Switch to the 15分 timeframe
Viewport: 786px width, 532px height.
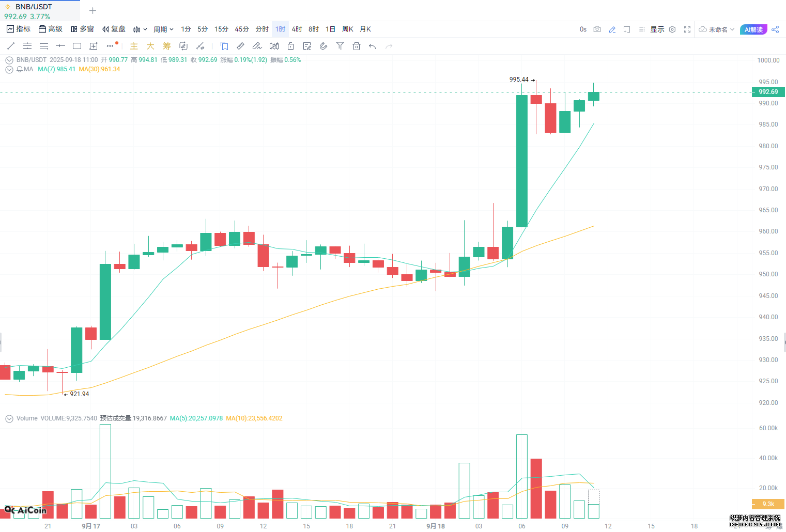(221, 29)
